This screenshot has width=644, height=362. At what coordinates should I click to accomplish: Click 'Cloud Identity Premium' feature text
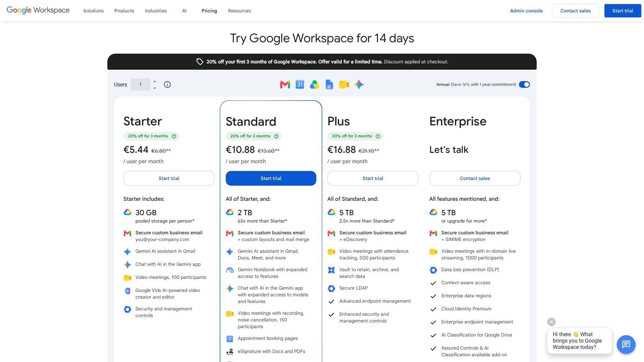tap(466, 309)
